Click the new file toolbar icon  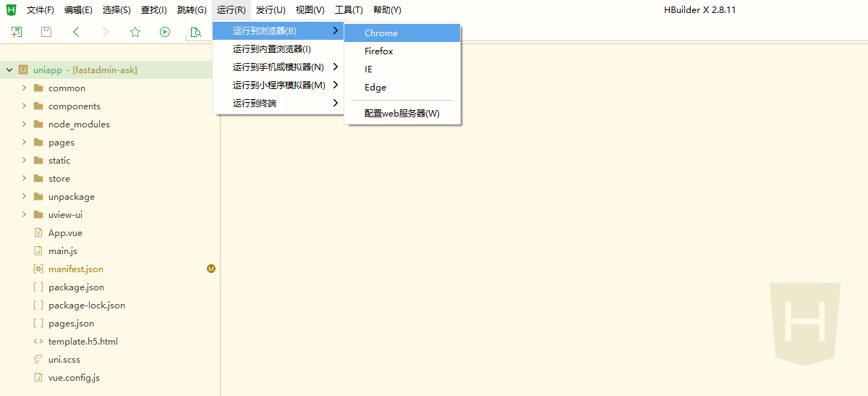tap(17, 32)
